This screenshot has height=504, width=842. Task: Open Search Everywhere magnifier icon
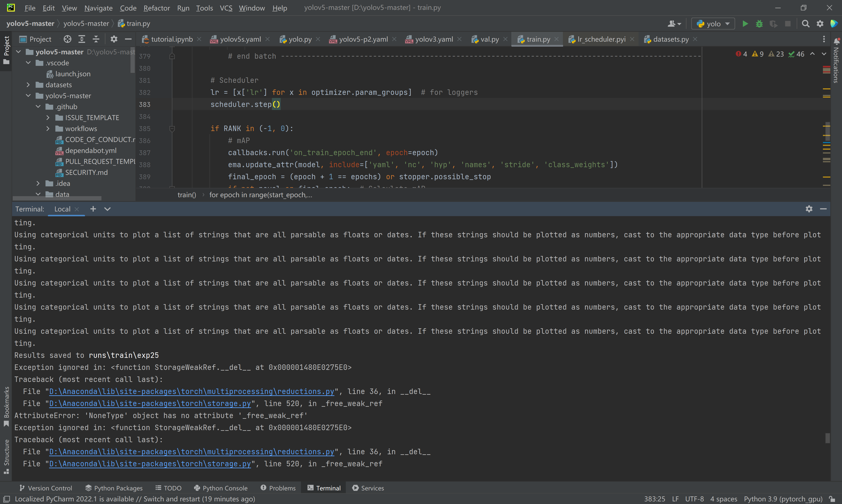click(x=805, y=24)
